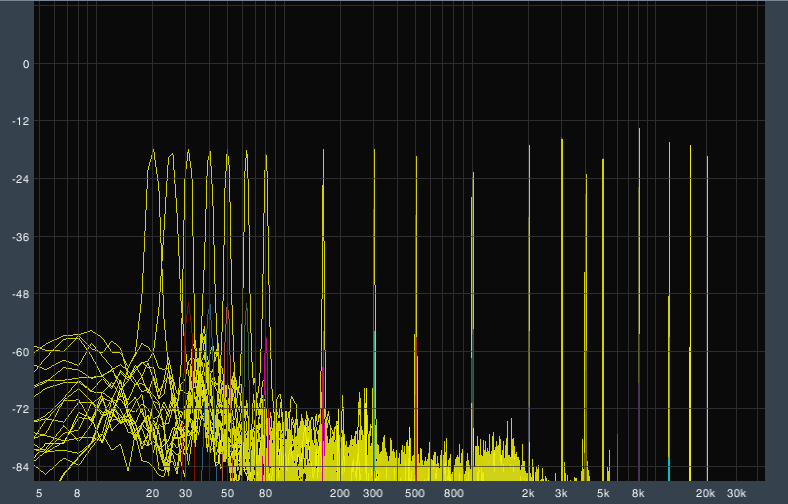Click the -48 dB level axis label
This screenshot has width=788, height=504.
(x=21, y=296)
